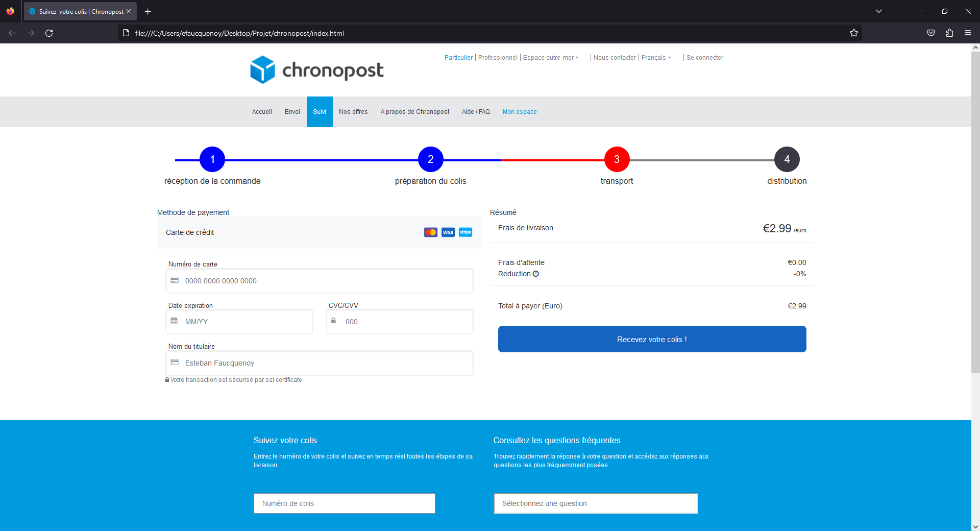The height and width of the screenshot is (531, 980).
Task: Click the card icon in Numéro de carte field
Action: click(175, 280)
